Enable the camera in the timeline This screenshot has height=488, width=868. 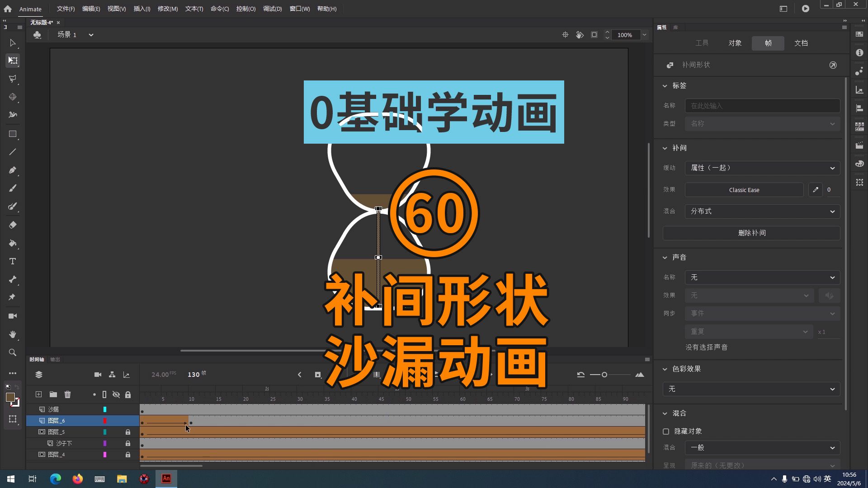coord(98,375)
